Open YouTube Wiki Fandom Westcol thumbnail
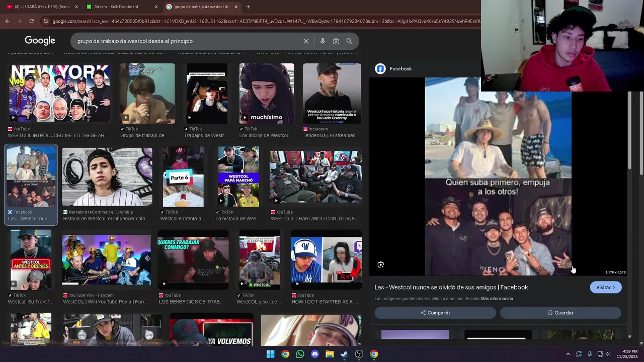The image size is (644, 362). click(x=106, y=260)
